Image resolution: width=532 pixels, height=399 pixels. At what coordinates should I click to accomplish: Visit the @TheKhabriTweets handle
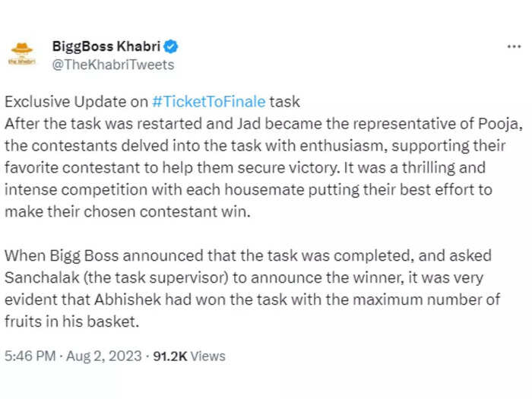(x=113, y=65)
